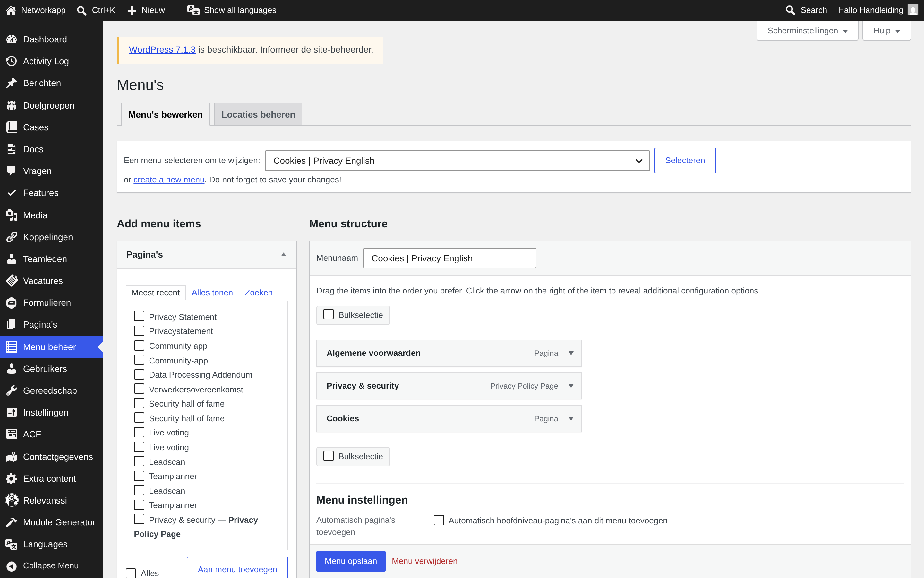The width and height of the screenshot is (924, 578).
Task: Open the Dashboard gauge icon
Action: click(12, 39)
